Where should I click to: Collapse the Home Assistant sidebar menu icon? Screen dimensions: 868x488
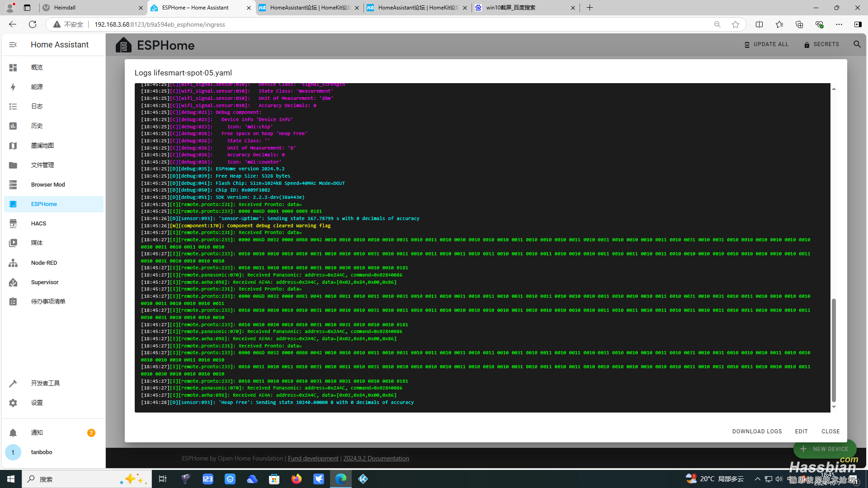click(13, 44)
